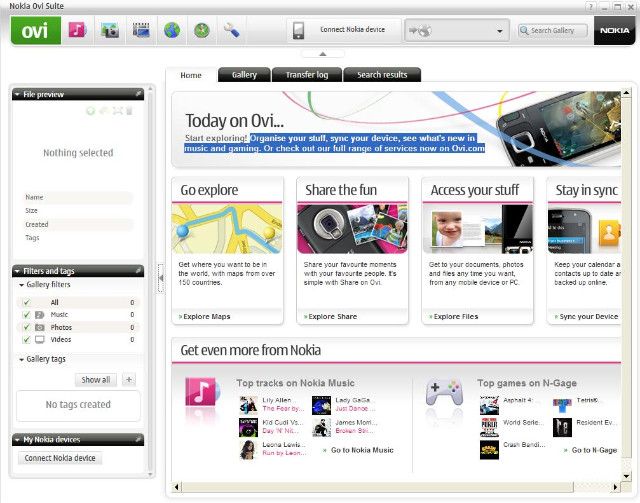Image resolution: width=640 pixels, height=503 pixels.
Task: Open the pink Music note toolbar icon
Action: pyautogui.click(x=78, y=30)
